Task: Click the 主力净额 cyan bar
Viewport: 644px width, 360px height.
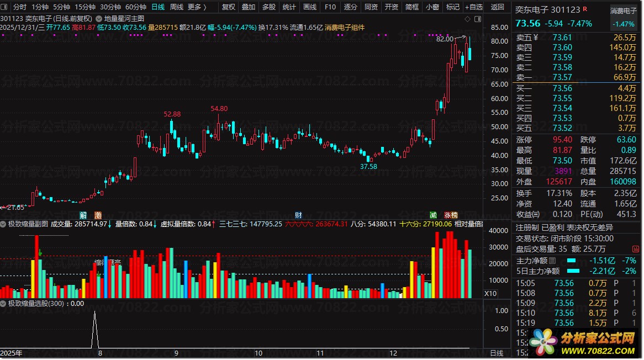Action: point(571,261)
